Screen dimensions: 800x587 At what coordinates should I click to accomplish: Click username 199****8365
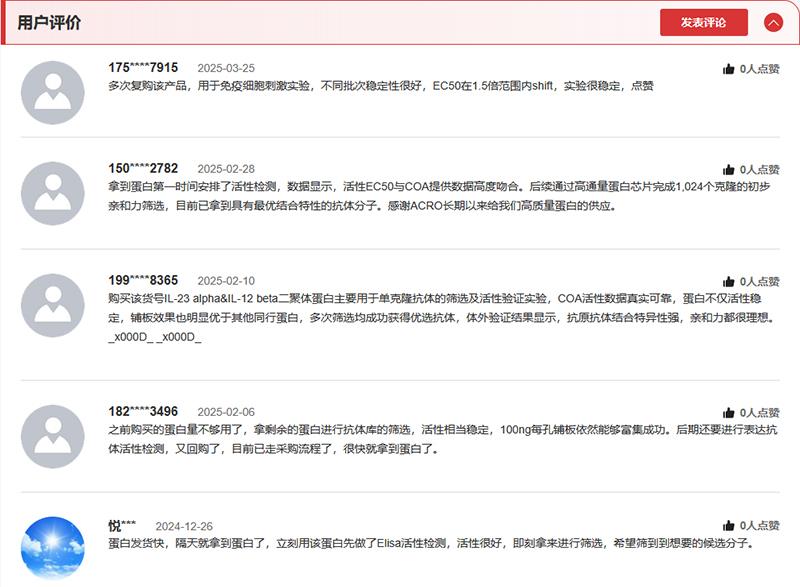click(x=143, y=281)
